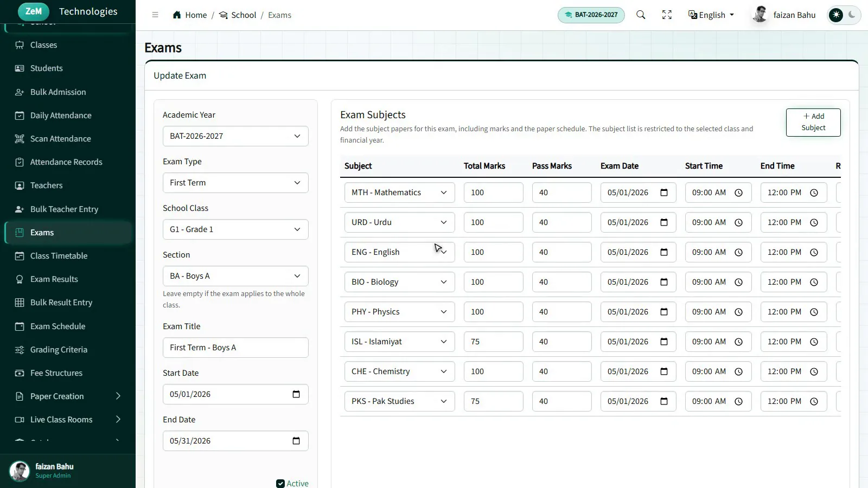The height and width of the screenshot is (488, 868).
Task: Open start time clock icon for Chemistry
Action: tap(738, 371)
